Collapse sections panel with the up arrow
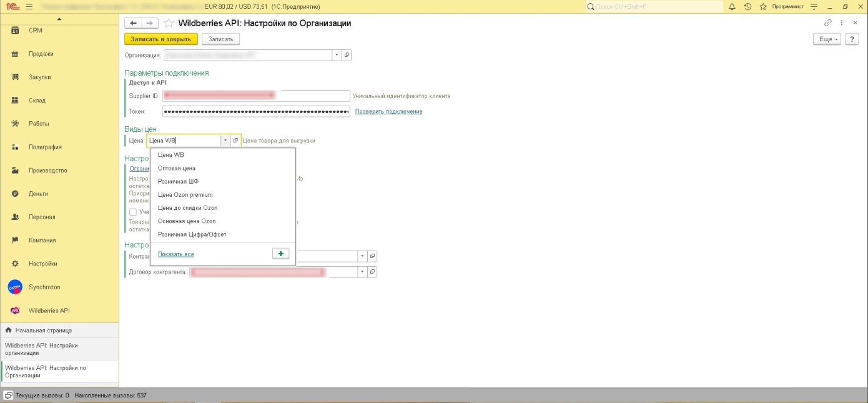This screenshot has width=868, height=403. [x=59, y=19]
